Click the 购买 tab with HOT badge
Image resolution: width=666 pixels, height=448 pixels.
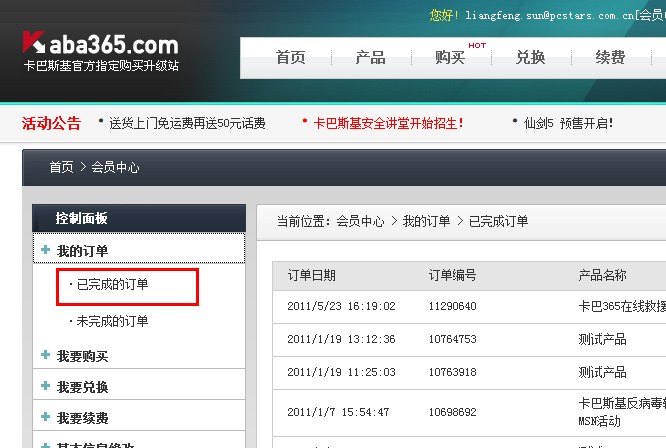tap(450, 57)
